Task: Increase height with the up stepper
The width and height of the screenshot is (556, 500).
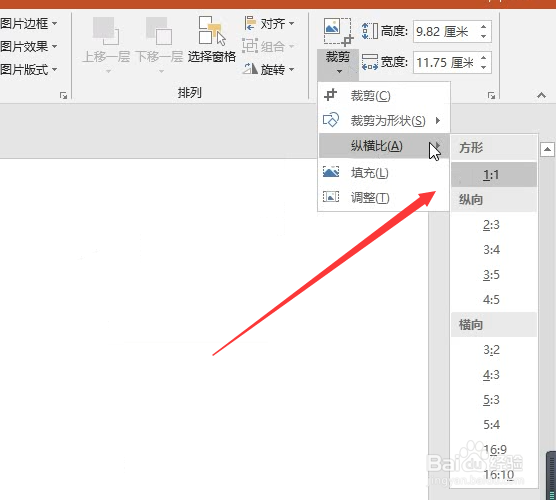Action: (x=483, y=27)
